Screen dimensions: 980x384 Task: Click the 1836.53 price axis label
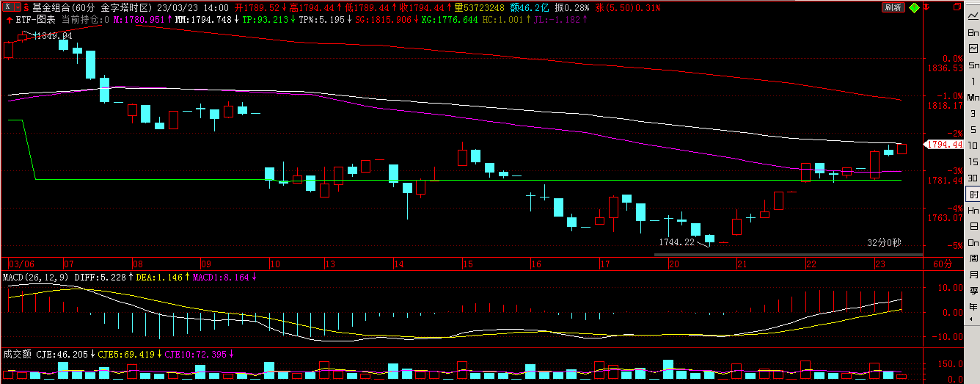coord(945,68)
